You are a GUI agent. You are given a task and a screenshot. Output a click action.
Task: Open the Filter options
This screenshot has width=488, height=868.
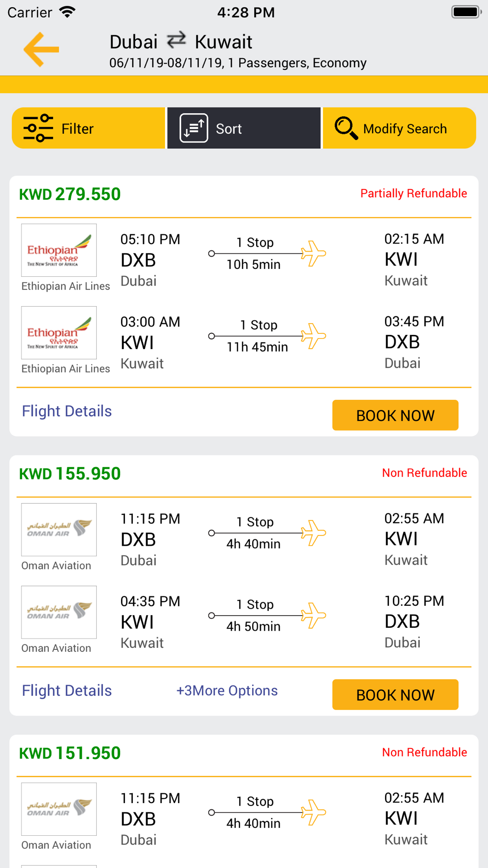tap(88, 128)
